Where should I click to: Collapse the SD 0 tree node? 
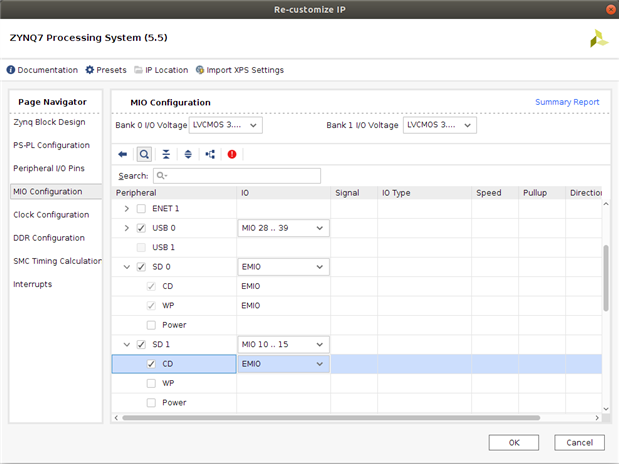(126, 267)
